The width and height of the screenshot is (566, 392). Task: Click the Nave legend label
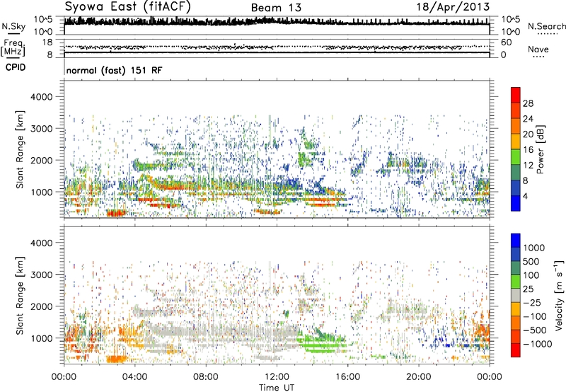click(538, 49)
